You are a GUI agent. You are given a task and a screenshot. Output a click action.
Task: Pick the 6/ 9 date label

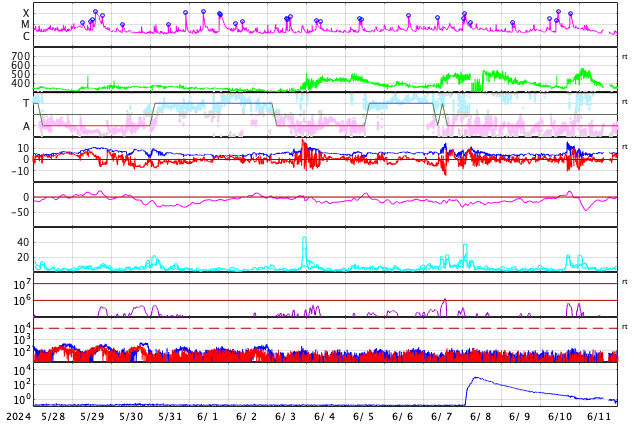pos(520,416)
